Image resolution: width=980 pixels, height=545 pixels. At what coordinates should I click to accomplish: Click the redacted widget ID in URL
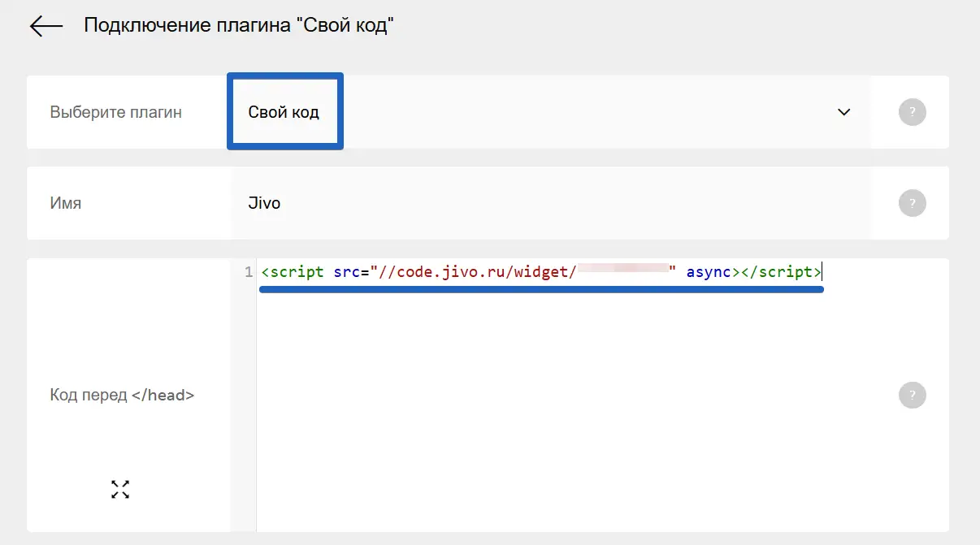pyautogui.click(x=622, y=272)
